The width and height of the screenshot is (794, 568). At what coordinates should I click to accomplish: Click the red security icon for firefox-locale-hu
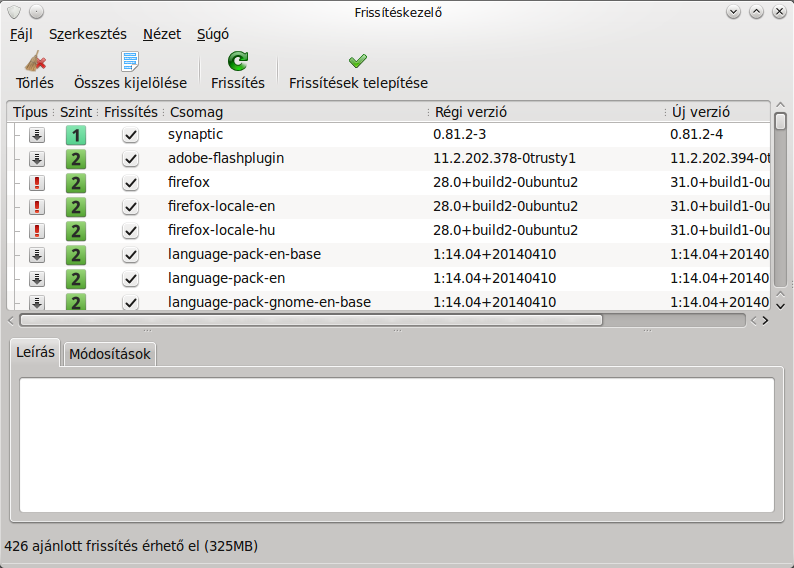36,231
